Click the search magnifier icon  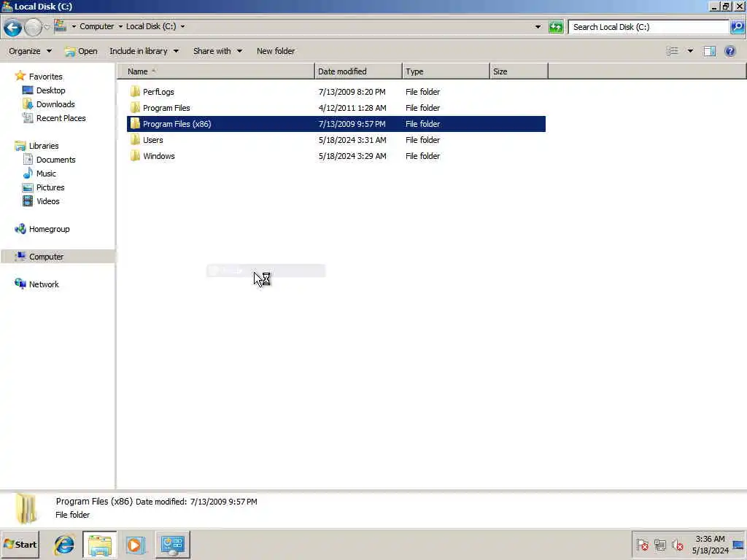coord(738,27)
